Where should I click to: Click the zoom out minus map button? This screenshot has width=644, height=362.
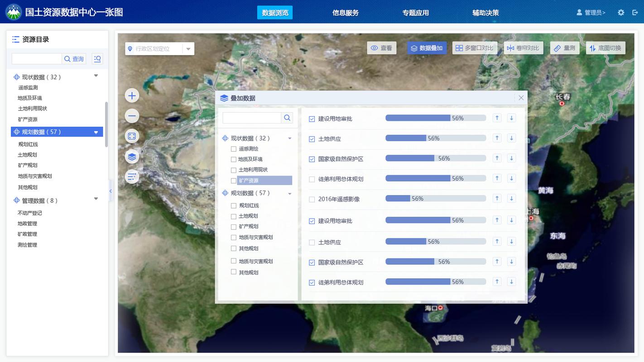click(x=132, y=116)
